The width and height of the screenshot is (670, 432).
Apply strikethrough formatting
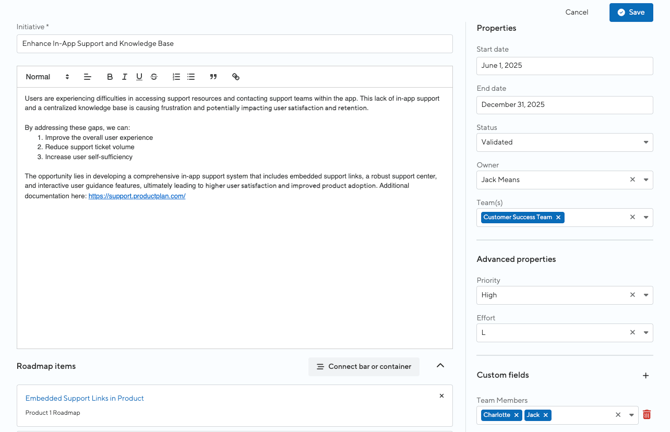pyautogui.click(x=154, y=77)
